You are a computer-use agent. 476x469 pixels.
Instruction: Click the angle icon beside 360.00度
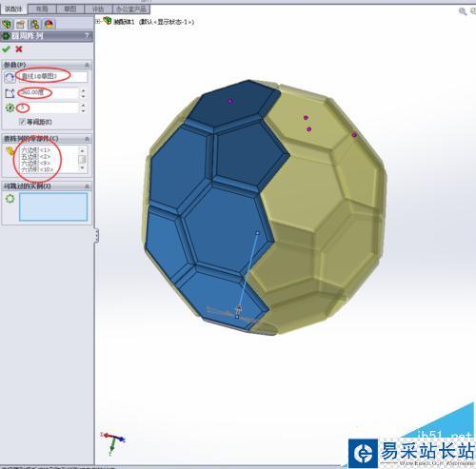[x=10, y=93]
